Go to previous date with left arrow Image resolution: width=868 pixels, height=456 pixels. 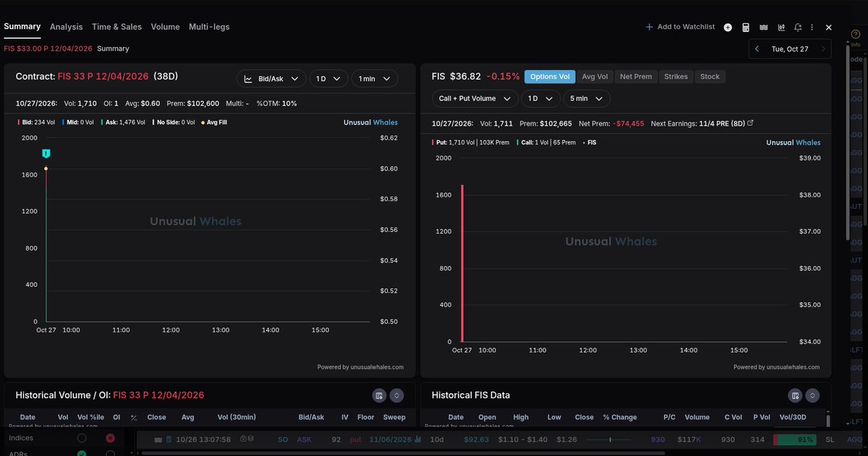point(757,49)
